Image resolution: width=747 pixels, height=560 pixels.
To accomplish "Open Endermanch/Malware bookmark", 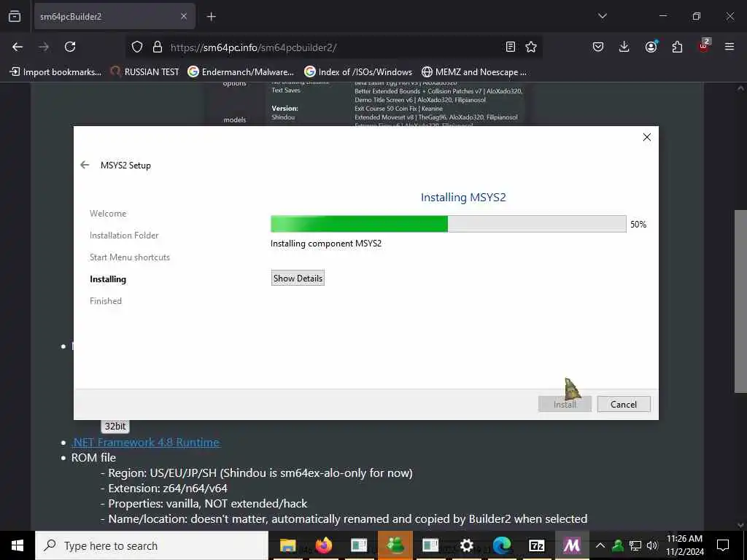I will click(x=241, y=72).
